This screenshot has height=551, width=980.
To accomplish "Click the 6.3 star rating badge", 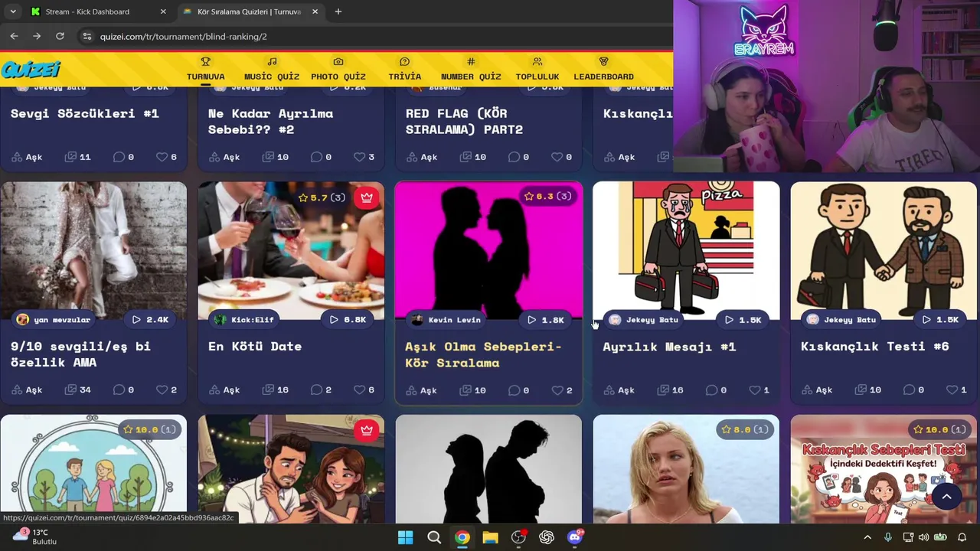I will [547, 196].
